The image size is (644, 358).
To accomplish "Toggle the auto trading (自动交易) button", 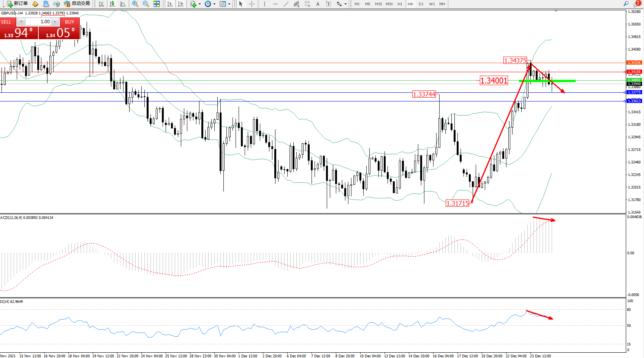I will click(77, 4).
